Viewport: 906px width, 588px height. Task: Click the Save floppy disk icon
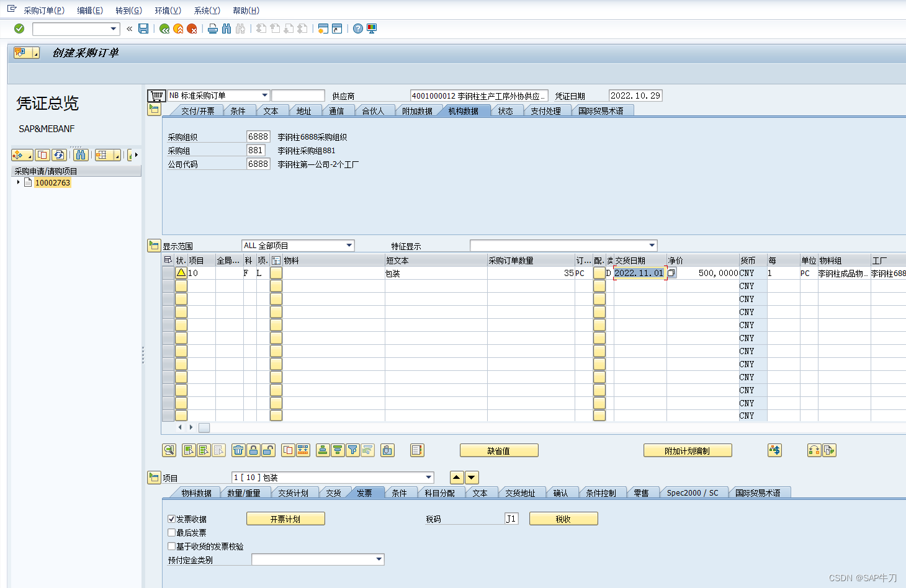point(143,29)
